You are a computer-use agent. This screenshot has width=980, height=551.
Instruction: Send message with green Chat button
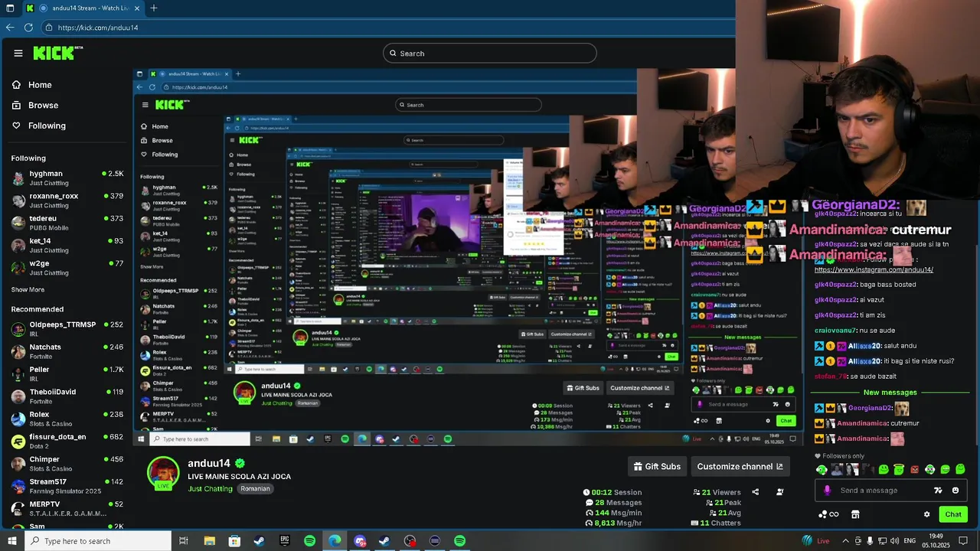[953, 514]
